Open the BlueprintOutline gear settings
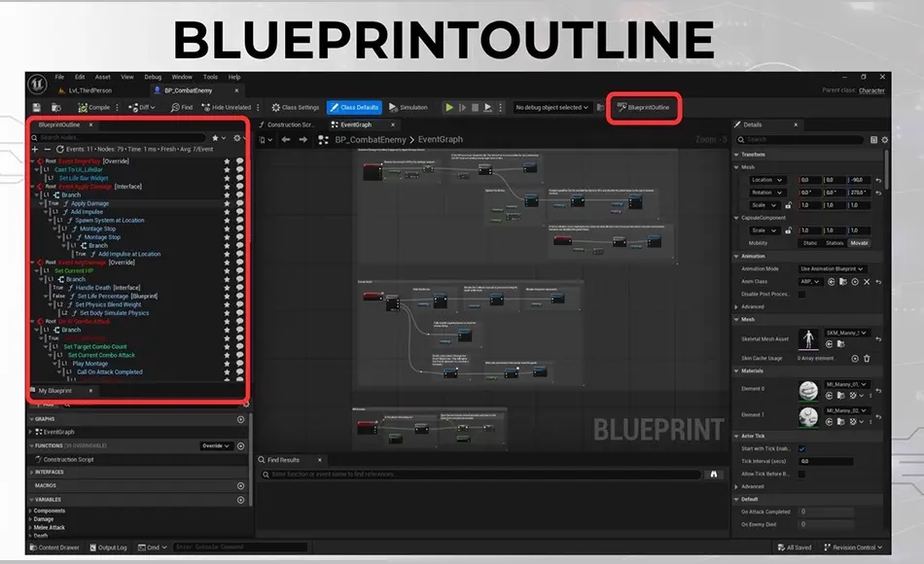Viewport: 924px width, 564px height. click(238, 138)
